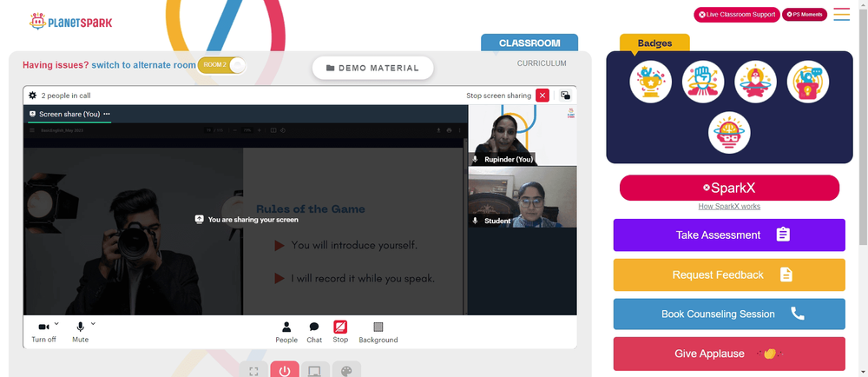Image resolution: width=868 pixels, height=377 pixels.
Task: Click the red stop screen sharing X
Action: pos(542,96)
